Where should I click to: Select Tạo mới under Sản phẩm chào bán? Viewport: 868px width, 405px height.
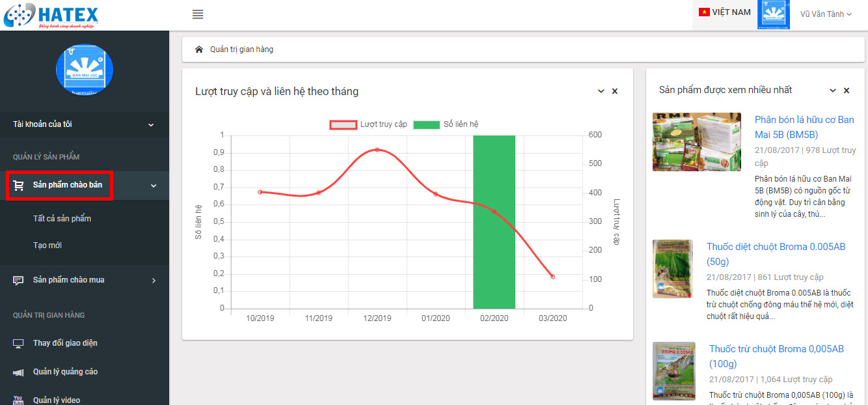point(47,245)
